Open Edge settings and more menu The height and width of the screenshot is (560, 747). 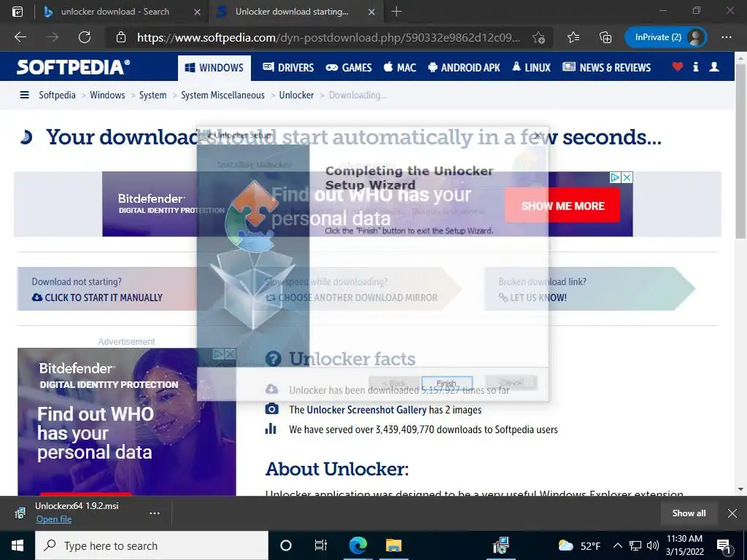pos(726,37)
